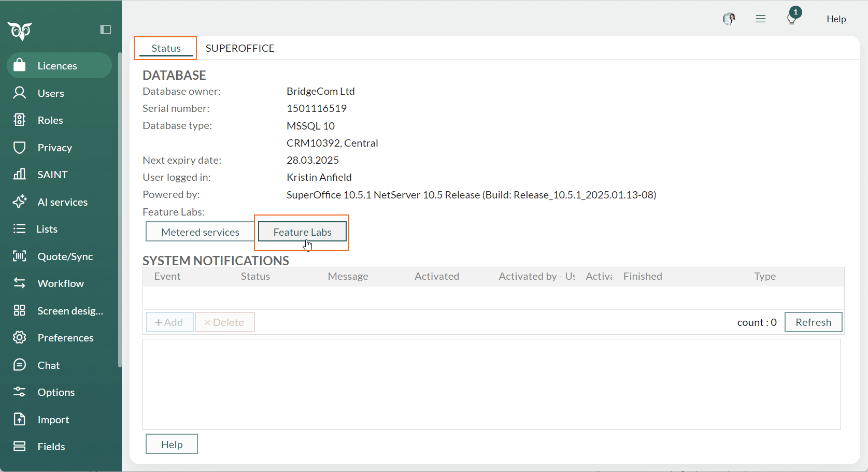
Task: Go to Options in sidebar
Action: pos(59,392)
